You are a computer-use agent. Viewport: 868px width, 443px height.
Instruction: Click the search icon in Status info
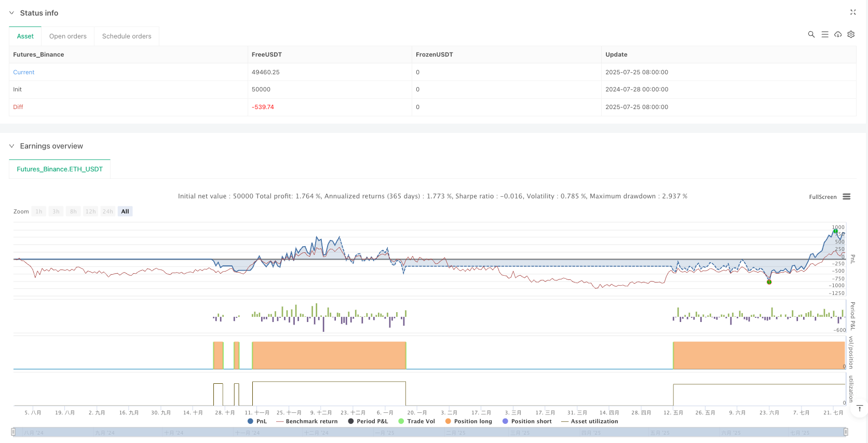coord(811,34)
